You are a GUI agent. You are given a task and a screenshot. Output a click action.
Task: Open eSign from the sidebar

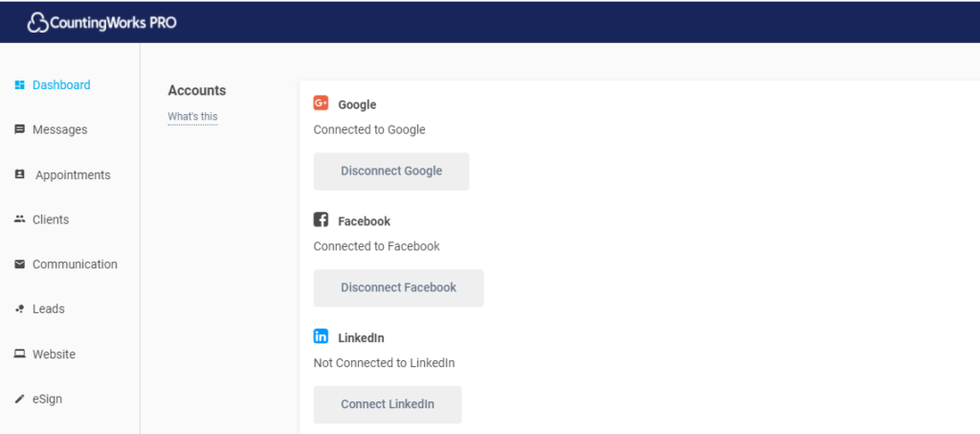(48, 399)
